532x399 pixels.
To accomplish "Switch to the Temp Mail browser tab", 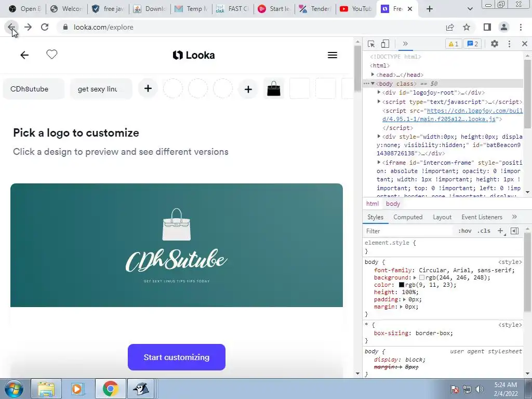I will click(x=191, y=9).
